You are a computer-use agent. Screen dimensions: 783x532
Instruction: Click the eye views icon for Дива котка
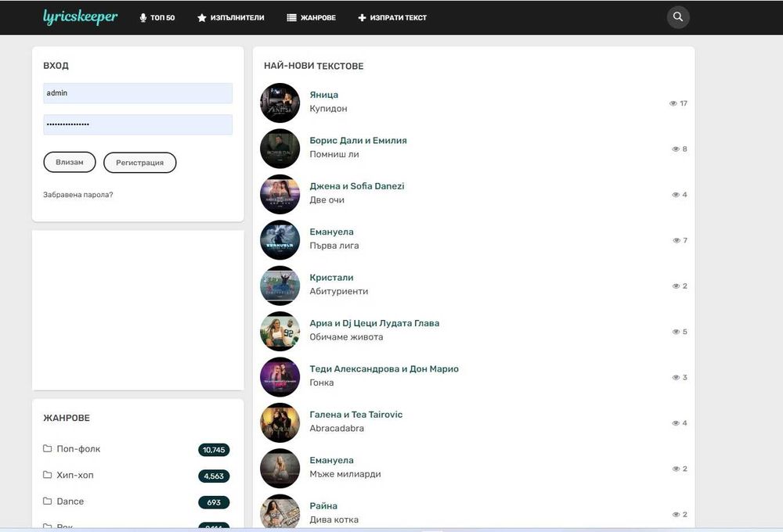tap(676, 515)
